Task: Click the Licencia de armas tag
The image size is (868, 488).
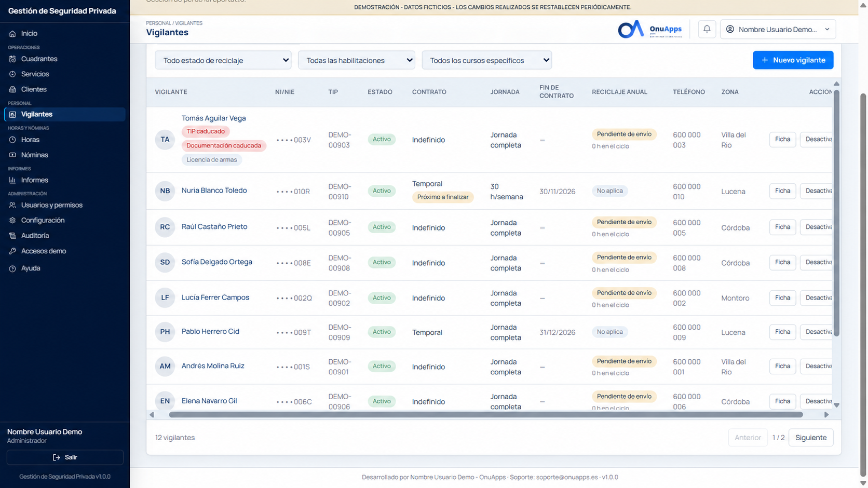Action: point(212,160)
